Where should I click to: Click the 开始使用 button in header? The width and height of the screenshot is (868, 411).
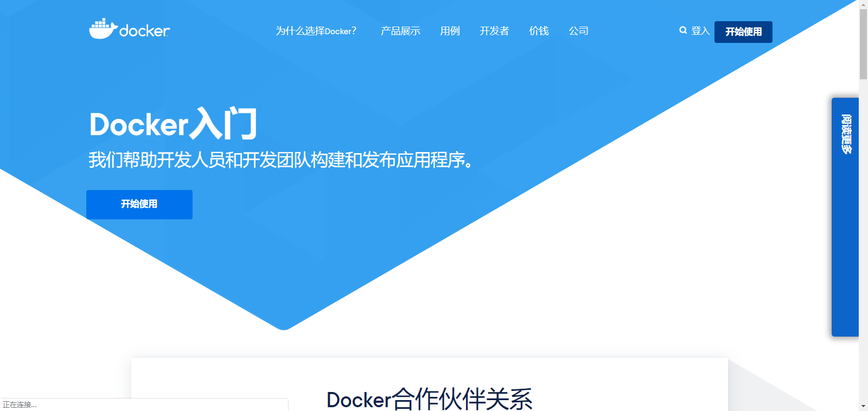tap(743, 32)
